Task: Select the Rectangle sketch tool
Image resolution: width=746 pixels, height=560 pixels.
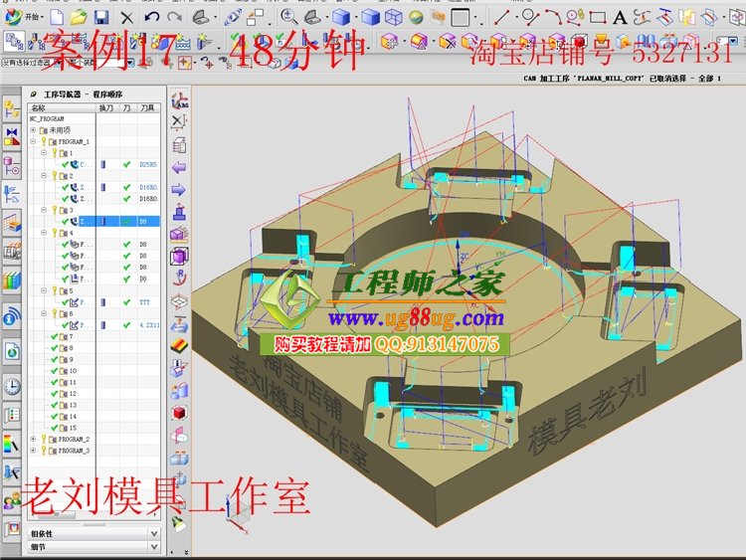Action: (x=597, y=17)
